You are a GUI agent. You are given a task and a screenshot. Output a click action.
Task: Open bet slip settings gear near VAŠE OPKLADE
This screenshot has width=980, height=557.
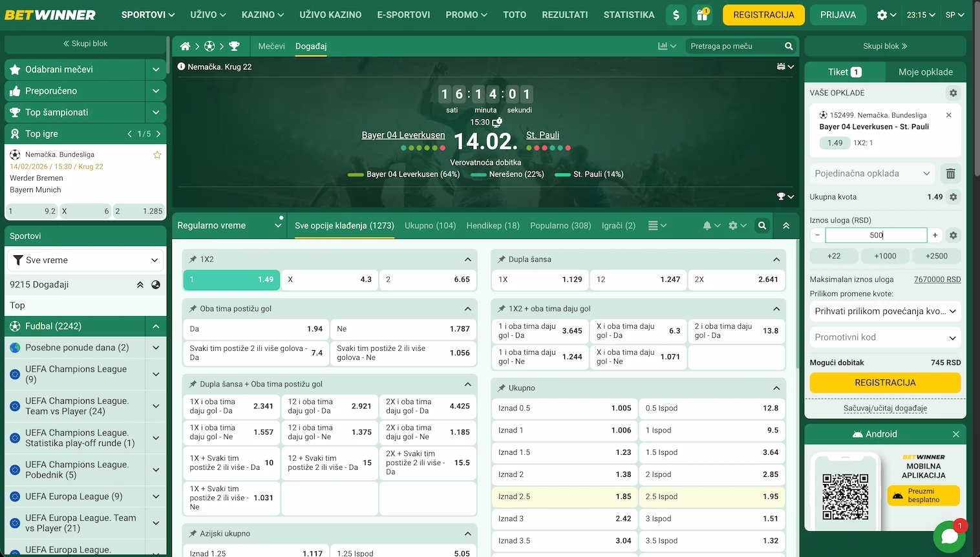coord(953,93)
